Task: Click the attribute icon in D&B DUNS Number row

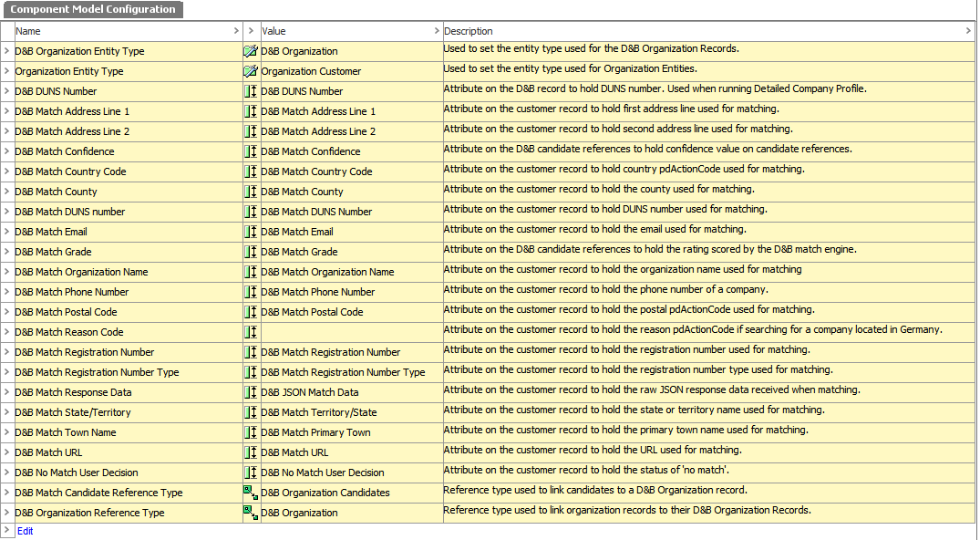Action: pyautogui.click(x=251, y=91)
